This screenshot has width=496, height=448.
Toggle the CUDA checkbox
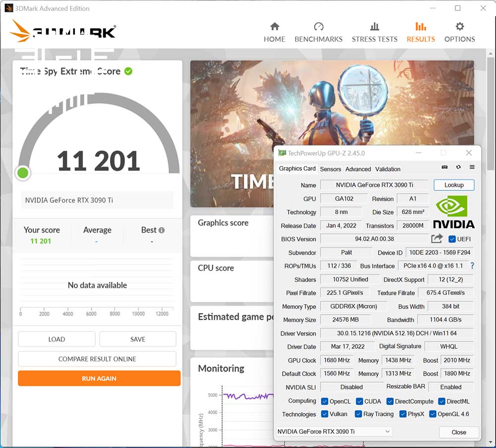359,401
